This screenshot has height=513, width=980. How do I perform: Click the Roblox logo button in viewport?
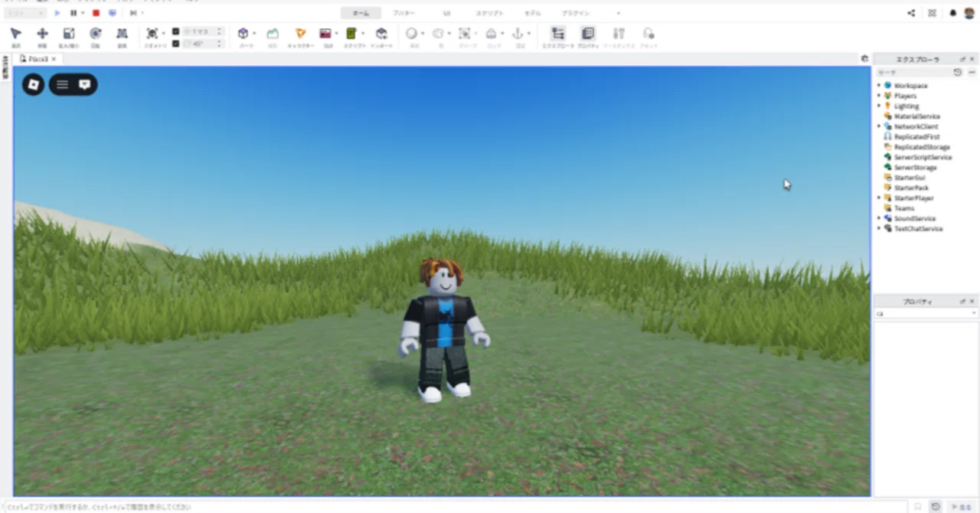point(33,84)
